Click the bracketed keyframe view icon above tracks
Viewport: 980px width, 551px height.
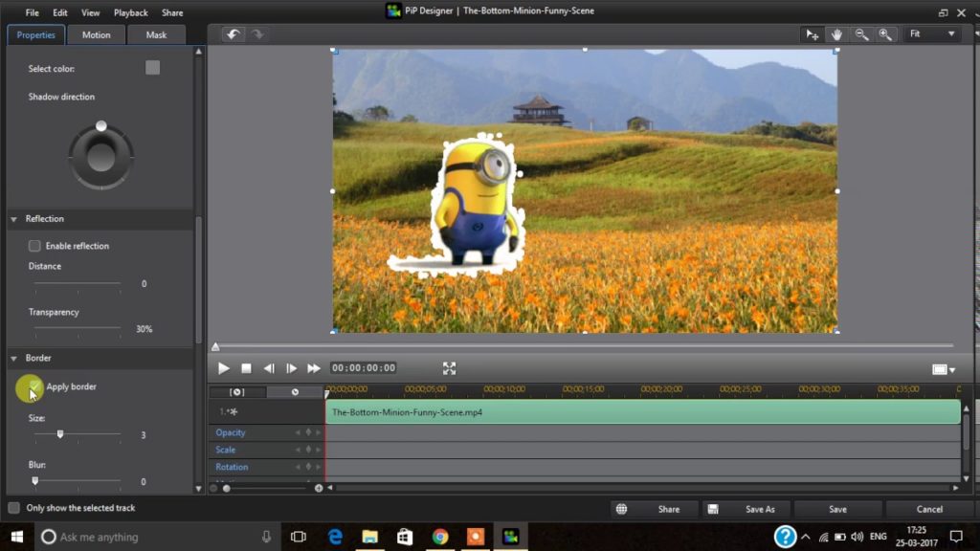(237, 391)
